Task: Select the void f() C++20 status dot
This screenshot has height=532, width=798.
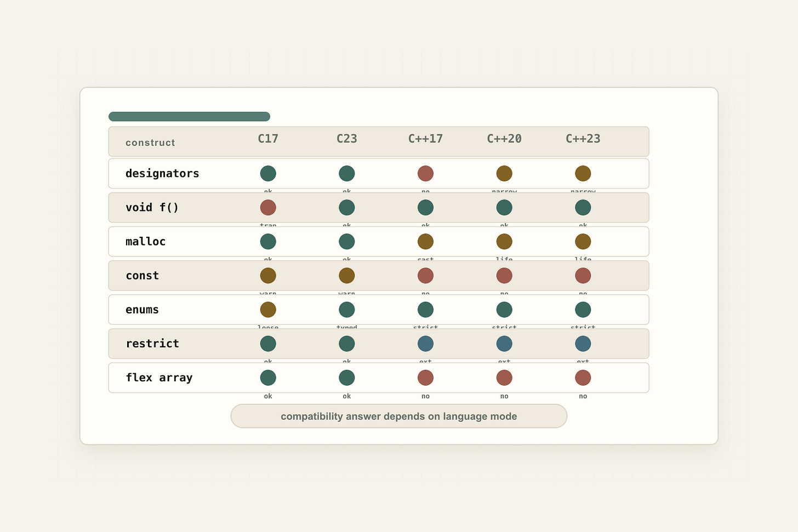Action: click(x=504, y=208)
